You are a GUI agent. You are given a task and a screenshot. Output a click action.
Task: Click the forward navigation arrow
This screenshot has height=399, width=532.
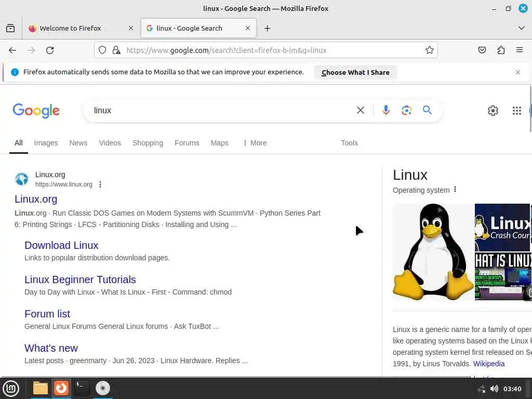(31, 50)
